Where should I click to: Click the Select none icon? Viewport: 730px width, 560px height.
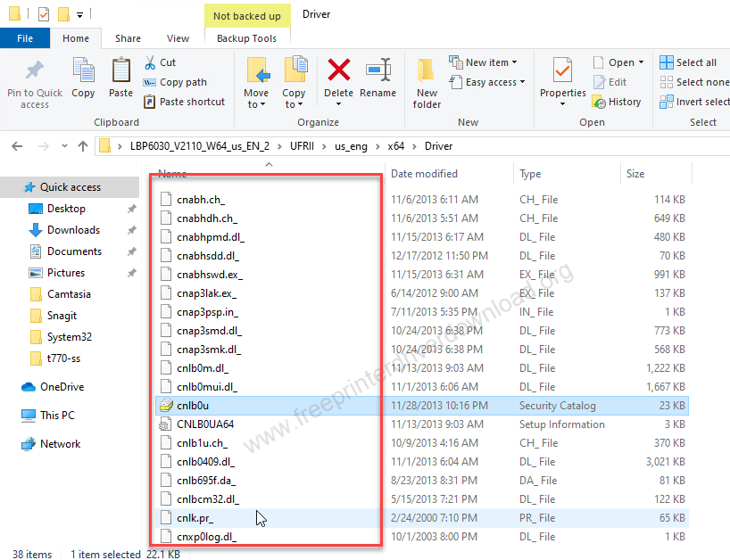[x=667, y=82]
